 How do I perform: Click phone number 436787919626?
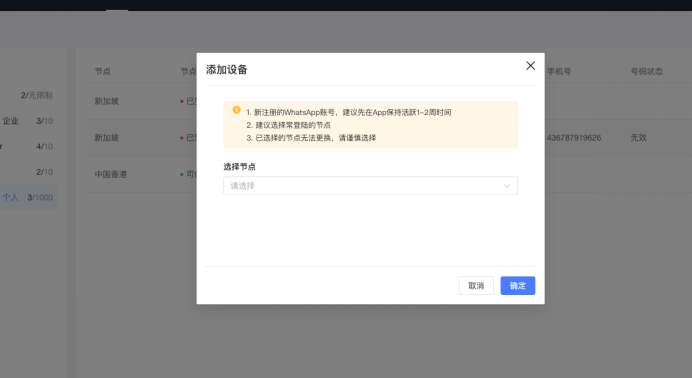(x=574, y=138)
